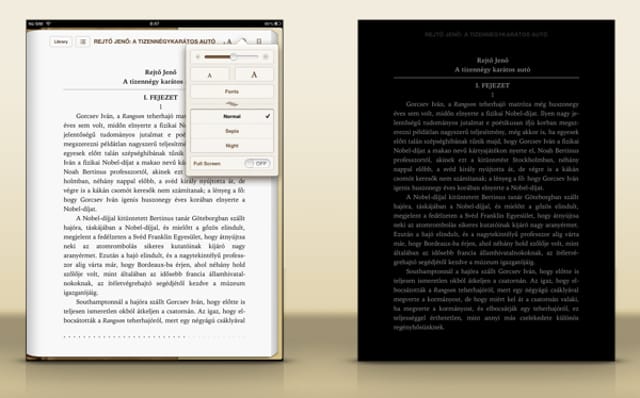Tap the I. FEJEZET chapter heading
The width and height of the screenshot is (640, 398).
(160, 98)
